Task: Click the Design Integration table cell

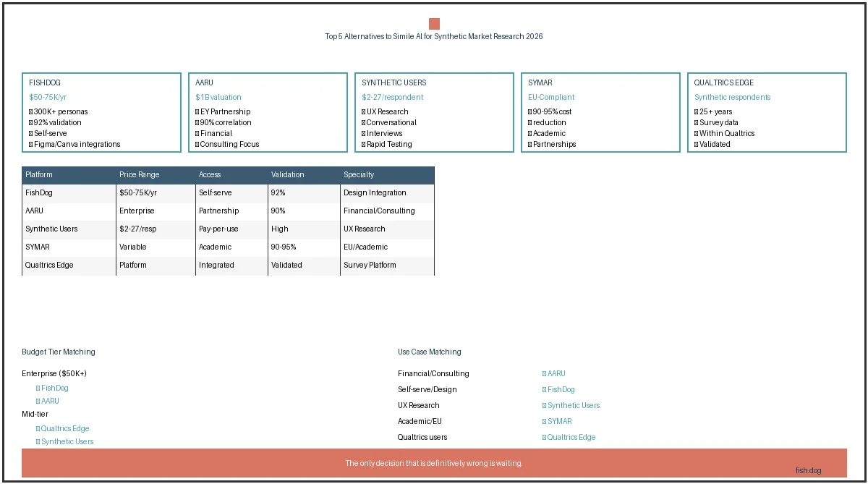Action: (387, 193)
